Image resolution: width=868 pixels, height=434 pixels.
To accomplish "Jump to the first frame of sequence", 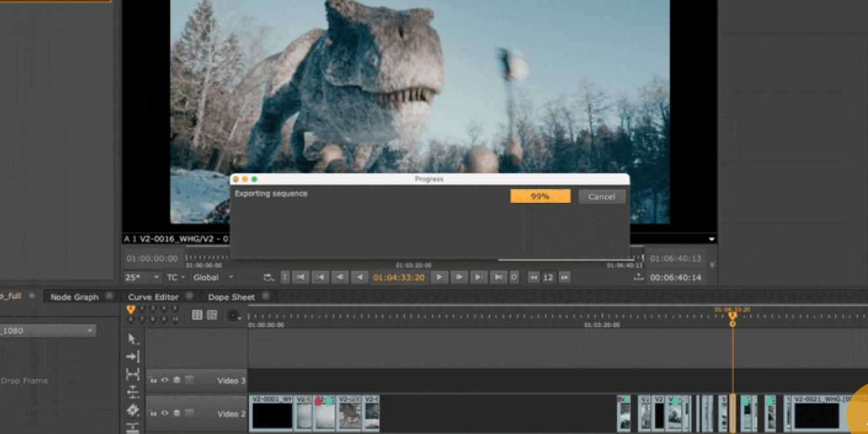I will [x=301, y=277].
